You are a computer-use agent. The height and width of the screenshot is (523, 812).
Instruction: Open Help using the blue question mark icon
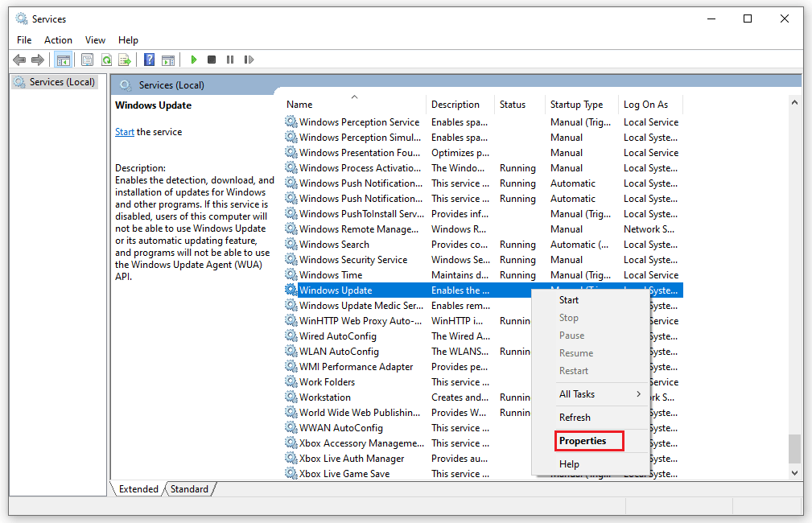click(150, 59)
